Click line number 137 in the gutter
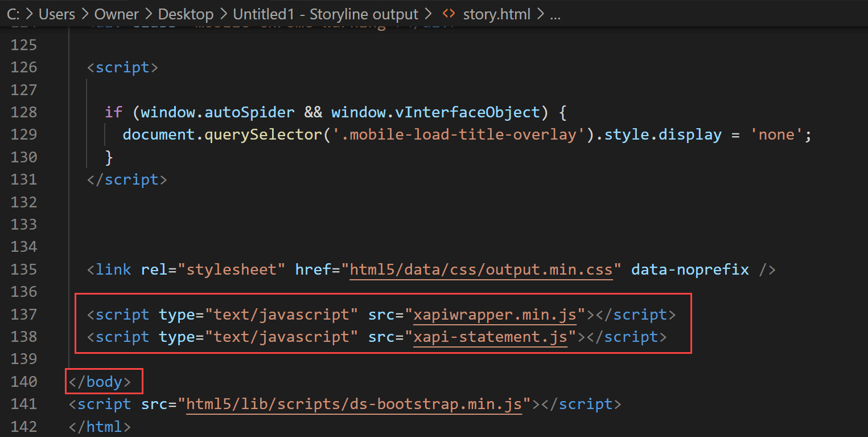The image size is (868, 437). click(x=23, y=315)
